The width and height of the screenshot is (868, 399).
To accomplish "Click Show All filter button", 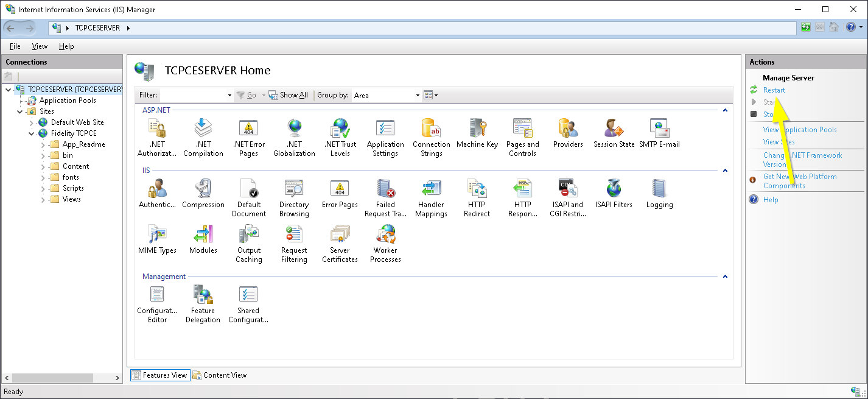I will coord(289,95).
